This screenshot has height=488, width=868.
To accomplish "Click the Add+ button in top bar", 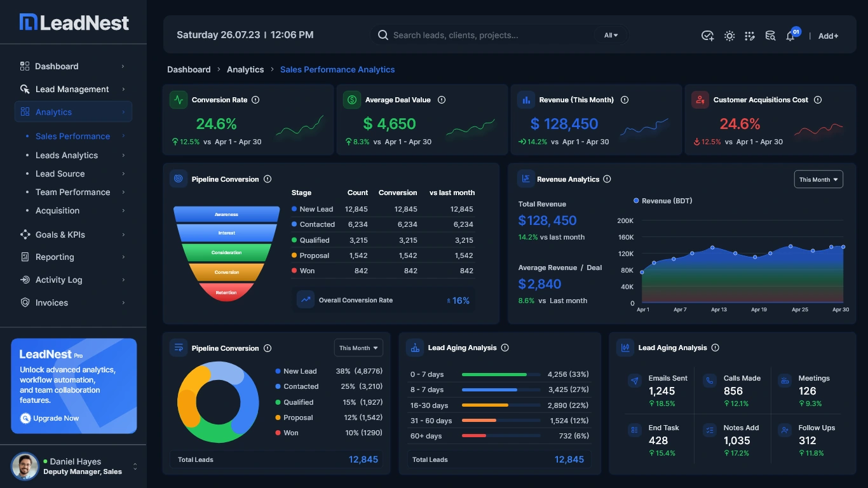I will tap(828, 36).
